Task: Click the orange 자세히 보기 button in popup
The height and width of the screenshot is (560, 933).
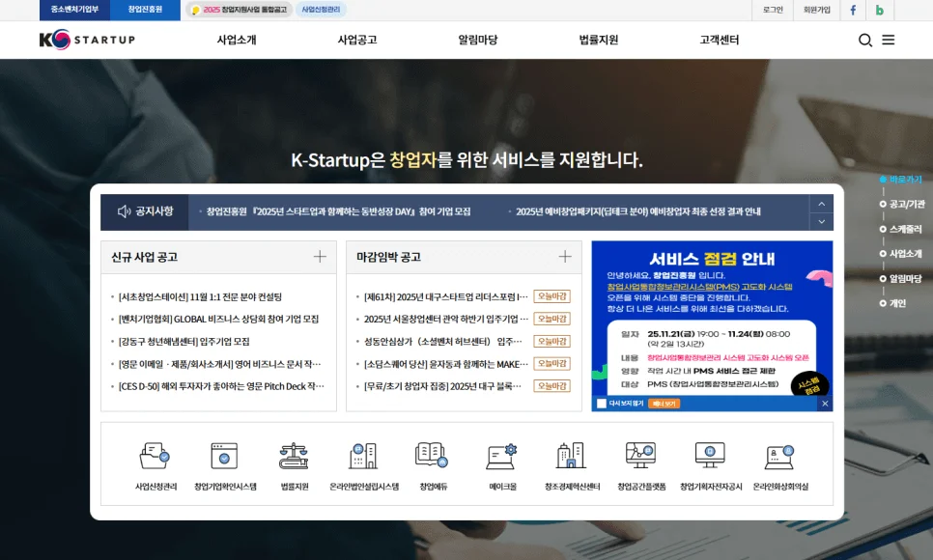Action: [x=664, y=404]
